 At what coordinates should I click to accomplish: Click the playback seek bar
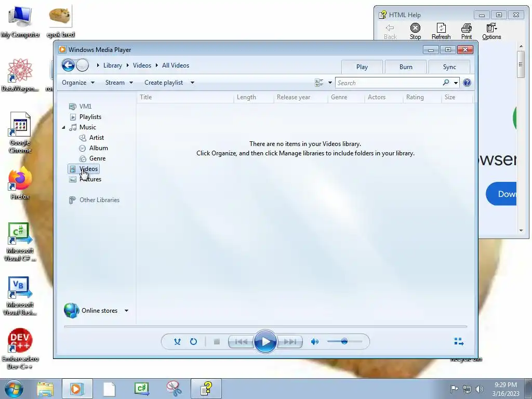point(265,326)
